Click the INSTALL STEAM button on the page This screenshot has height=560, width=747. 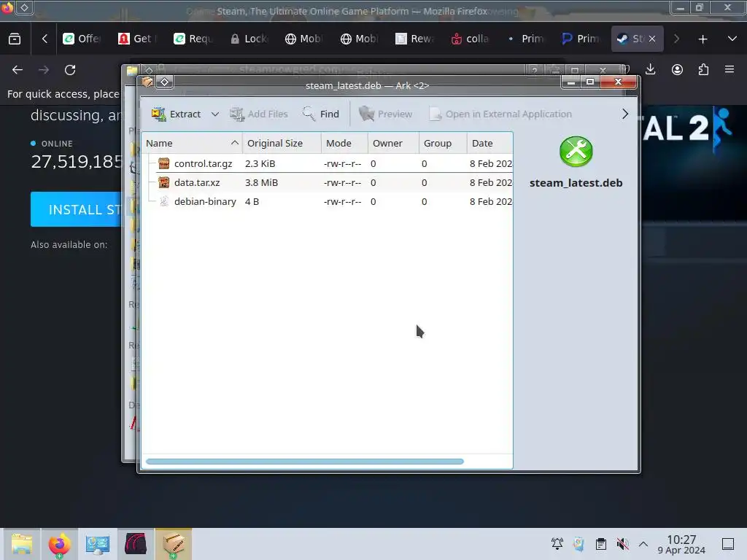click(x=76, y=209)
